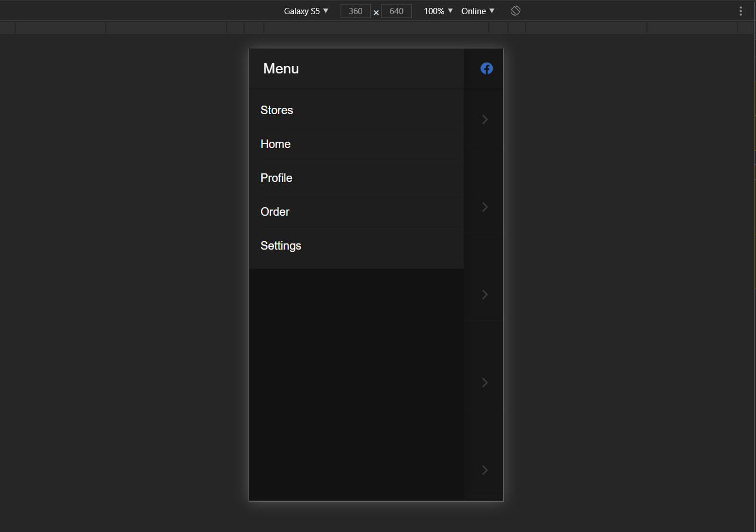Viewport: 756px width, 532px height.
Task: Click the rotate device orientation icon
Action: pyautogui.click(x=515, y=10)
